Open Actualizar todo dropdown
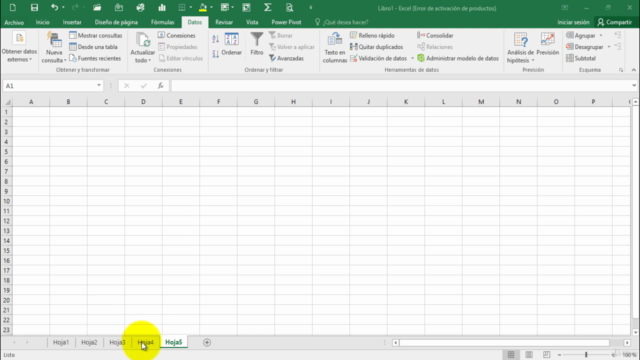The width and height of the screenshot is (640, 360). point(142,56)
